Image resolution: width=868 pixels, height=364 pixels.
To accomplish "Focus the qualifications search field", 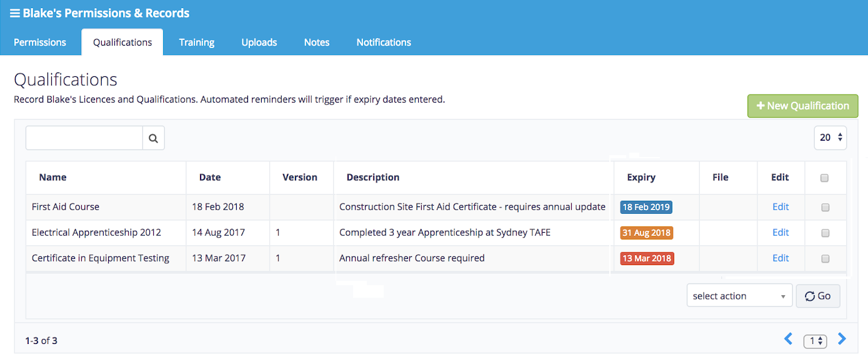I will pyautogui.click(x=84, y=138).
